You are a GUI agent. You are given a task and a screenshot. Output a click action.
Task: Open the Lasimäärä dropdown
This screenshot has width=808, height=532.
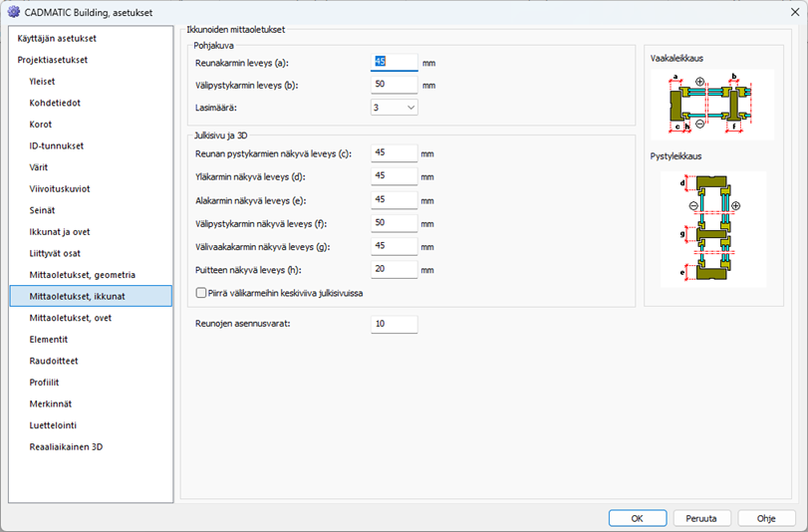tap(394, 108)
